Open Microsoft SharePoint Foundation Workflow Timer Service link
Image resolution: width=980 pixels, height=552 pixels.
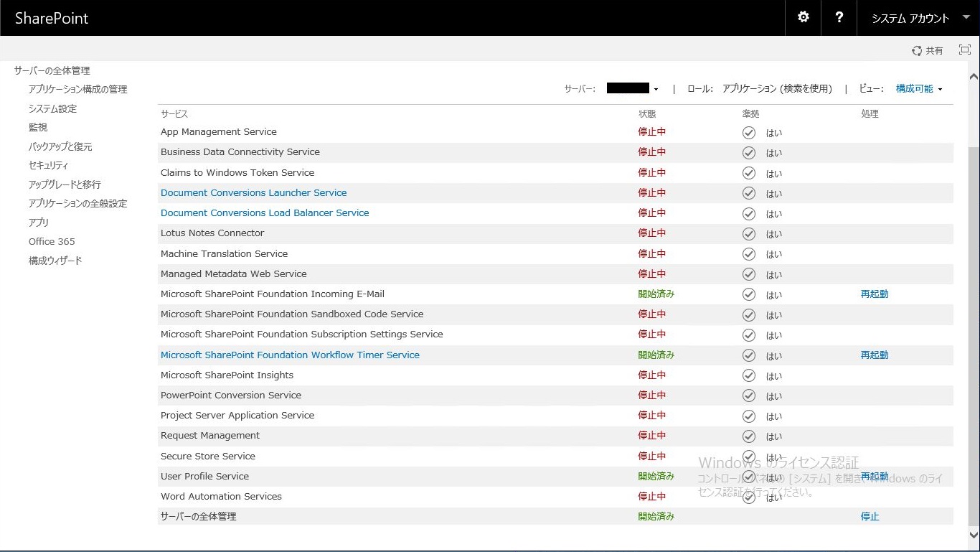[290, 355]
